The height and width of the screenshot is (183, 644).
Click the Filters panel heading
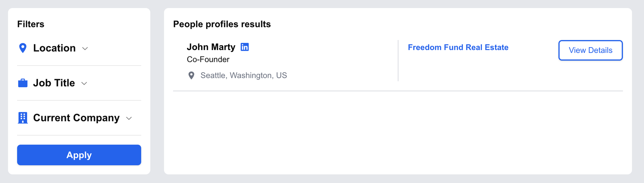click(x=31, y=24)
